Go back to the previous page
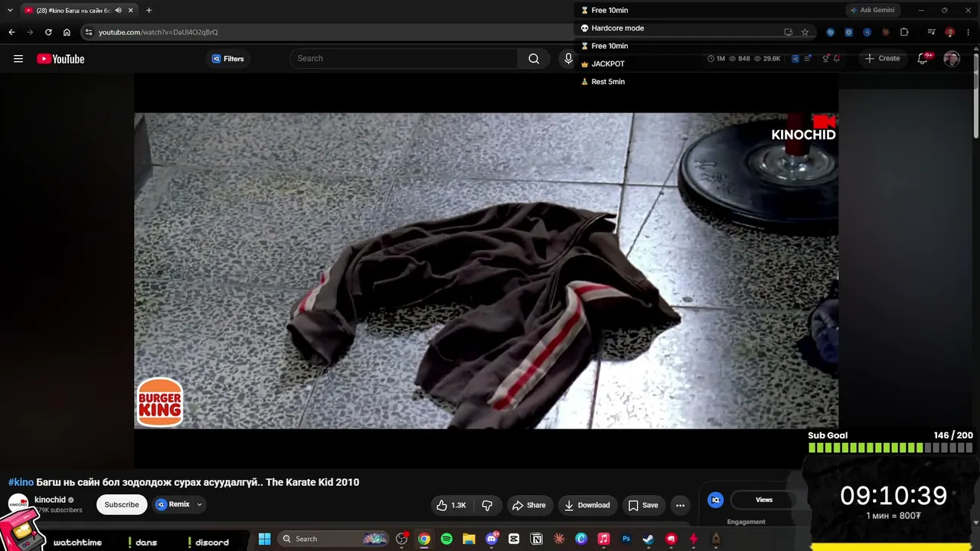Viewport: 980px width, 551px height. (x=11, y=32)
